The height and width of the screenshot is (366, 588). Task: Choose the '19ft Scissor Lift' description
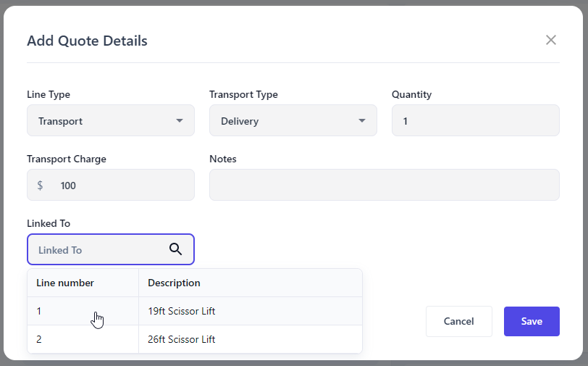click(181, 311)
